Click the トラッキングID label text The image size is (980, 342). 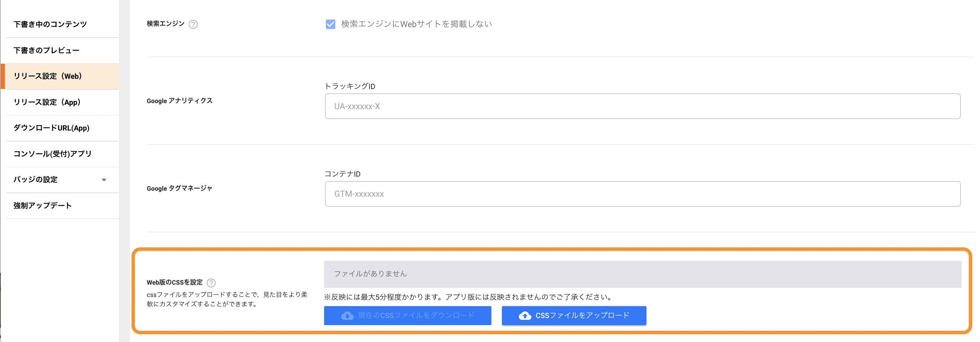[350, 87]
